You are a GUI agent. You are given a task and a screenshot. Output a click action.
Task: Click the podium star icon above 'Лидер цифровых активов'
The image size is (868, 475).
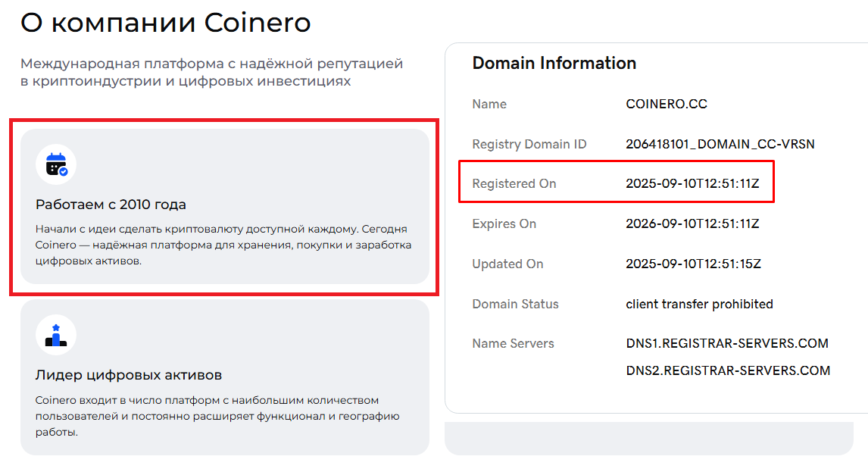point(56,335)
